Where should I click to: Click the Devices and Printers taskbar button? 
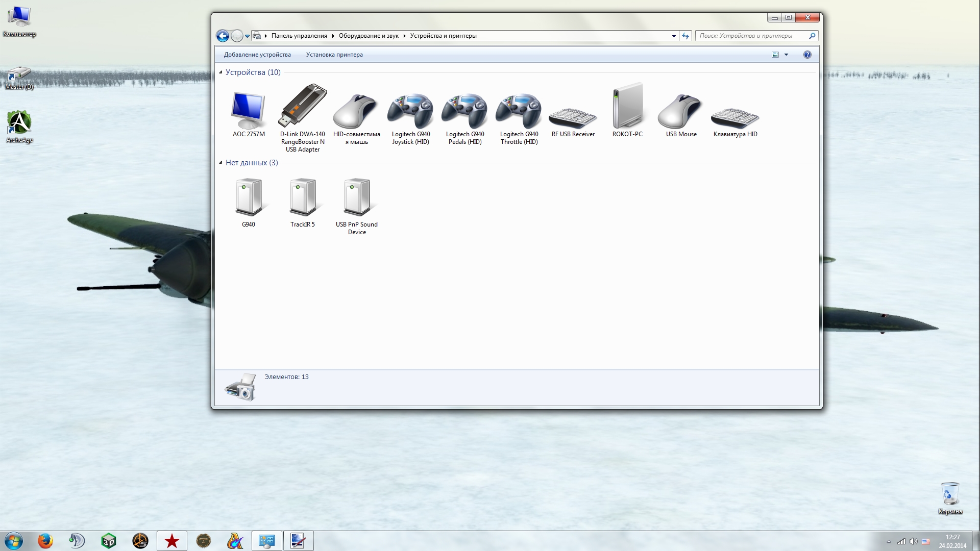(267, 541)
